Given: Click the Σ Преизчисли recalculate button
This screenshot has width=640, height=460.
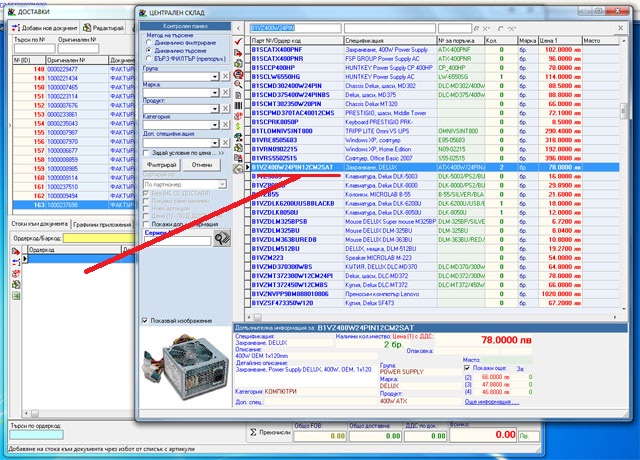Looking at the screenshot, I should tap(270, 432).
